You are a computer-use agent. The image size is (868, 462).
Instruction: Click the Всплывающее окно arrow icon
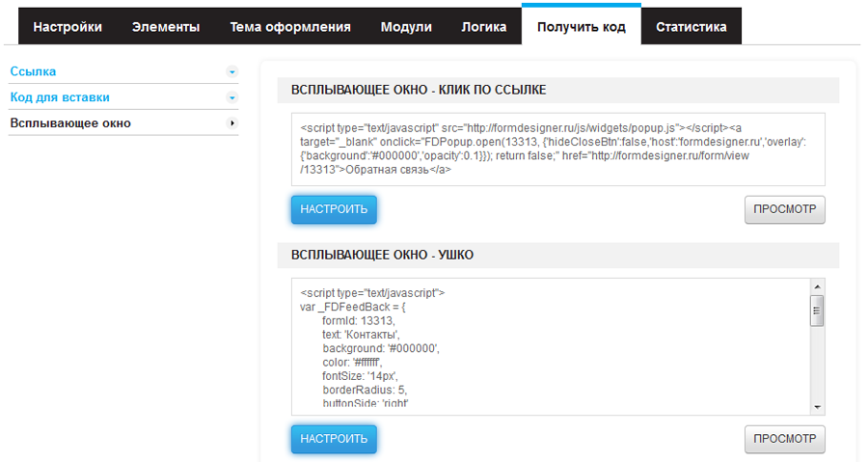[231, 123]
